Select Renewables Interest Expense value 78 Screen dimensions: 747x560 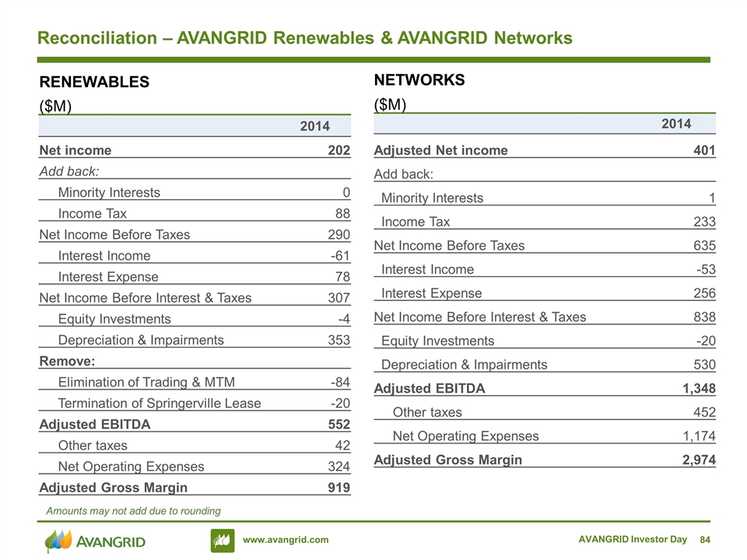(342, 277)
